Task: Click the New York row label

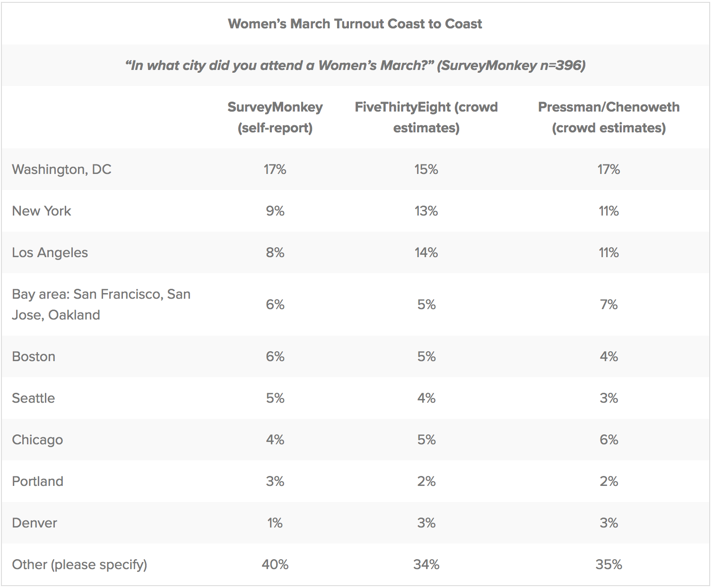Action: [42, 211]
